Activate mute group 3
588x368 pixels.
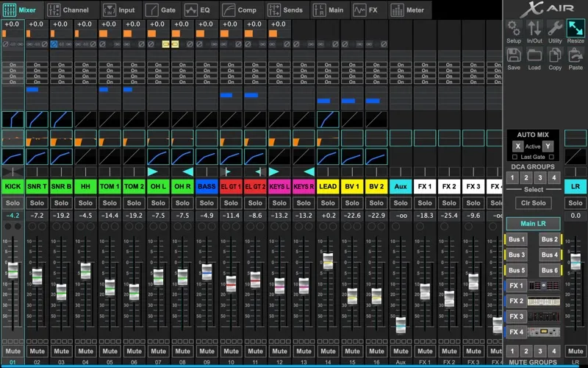[540, 352]
